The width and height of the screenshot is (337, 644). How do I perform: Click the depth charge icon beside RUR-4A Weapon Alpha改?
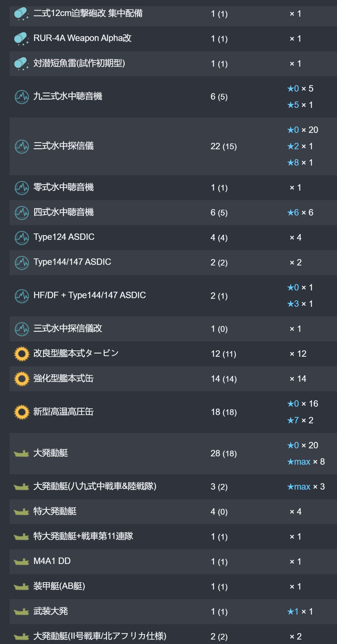pyautogui.click(x=21, y=39)
